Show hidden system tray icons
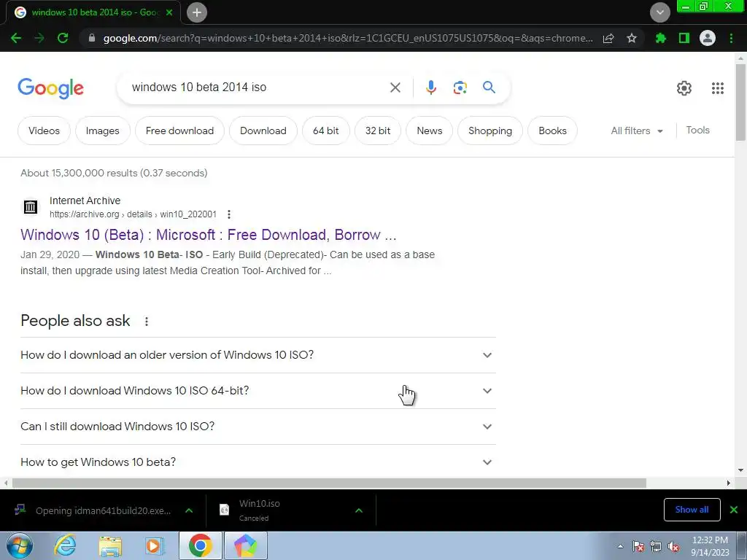Image resolution: width=747 pixels, height=560 pixels. click(620, 547)
